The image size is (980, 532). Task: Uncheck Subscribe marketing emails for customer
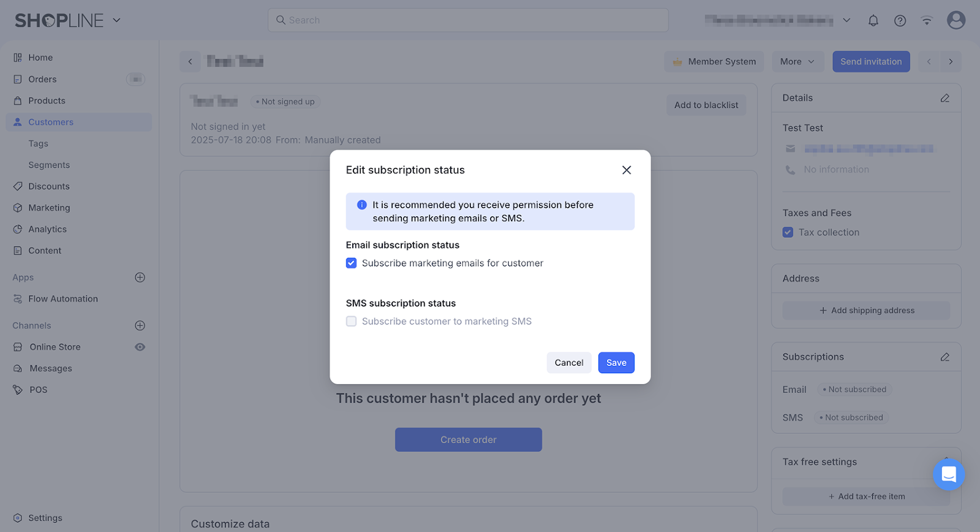coord(351,263)
